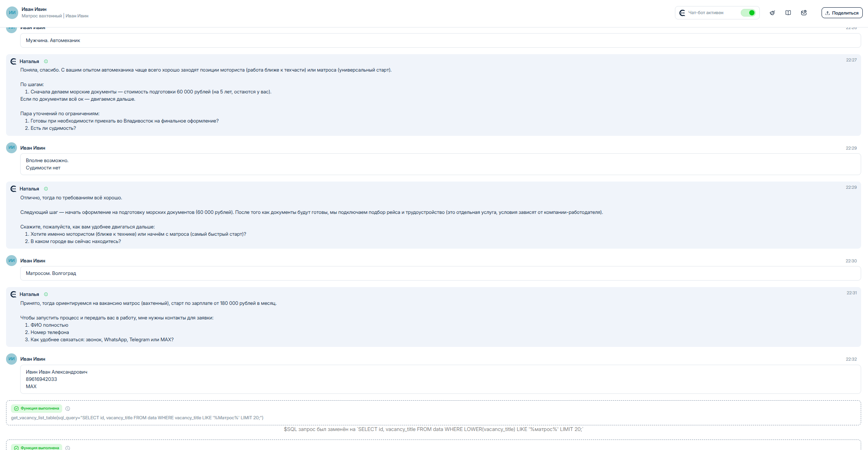Click info icon next to Наталья at 22:27
The width and height of the screenshot is (868, 450).
[x=46, y=61]
